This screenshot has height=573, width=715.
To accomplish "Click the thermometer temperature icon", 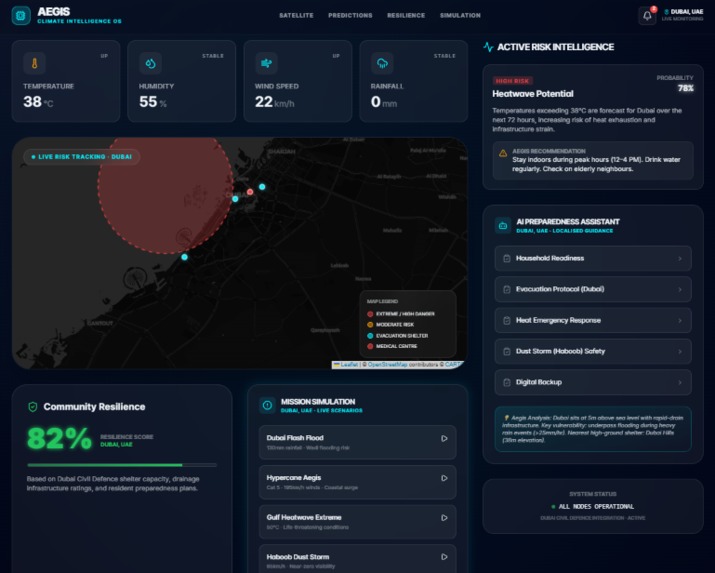I will pos(35,63).
